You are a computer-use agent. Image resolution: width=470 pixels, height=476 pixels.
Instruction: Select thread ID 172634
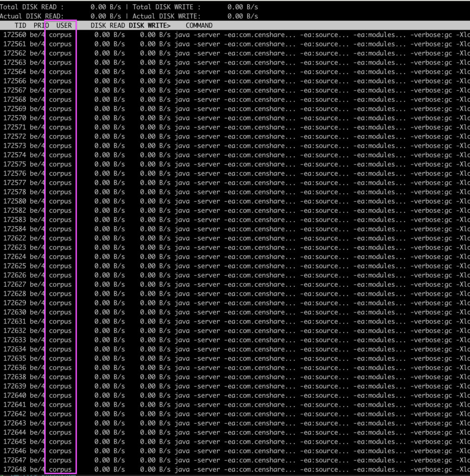click(x=15, y=350)
